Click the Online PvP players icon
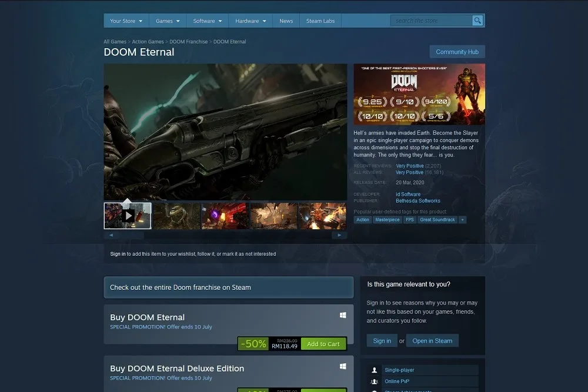 click(x=374, y=381)
